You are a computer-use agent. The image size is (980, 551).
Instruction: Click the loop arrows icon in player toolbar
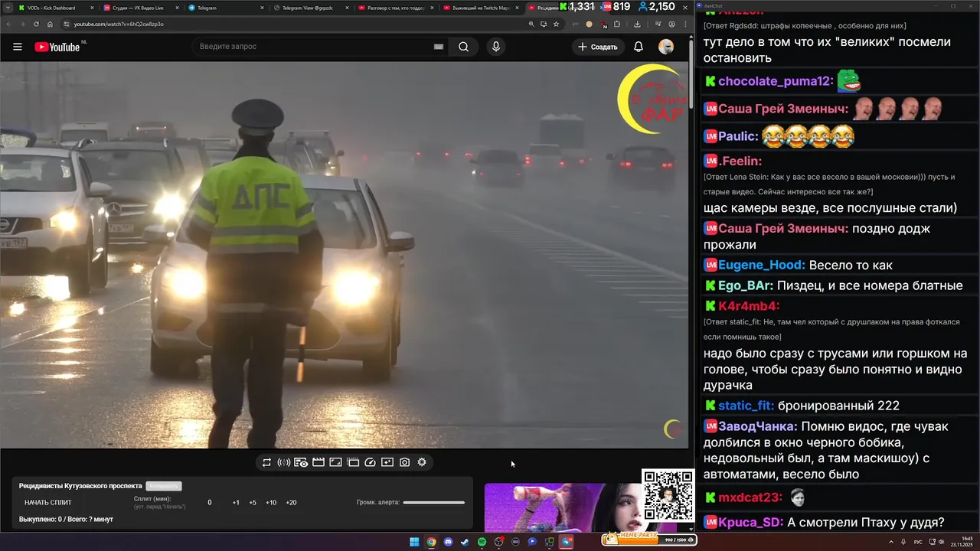click(266, 462)
